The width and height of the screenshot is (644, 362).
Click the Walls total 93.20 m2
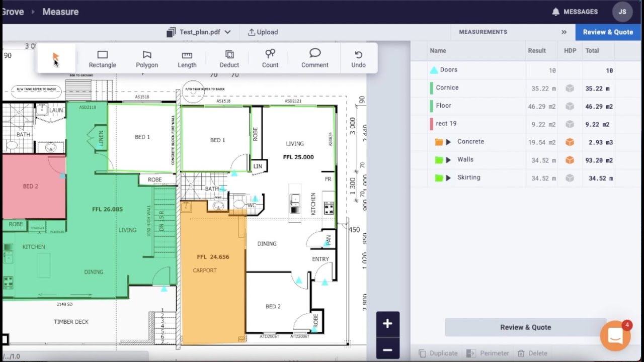point(598,160)
